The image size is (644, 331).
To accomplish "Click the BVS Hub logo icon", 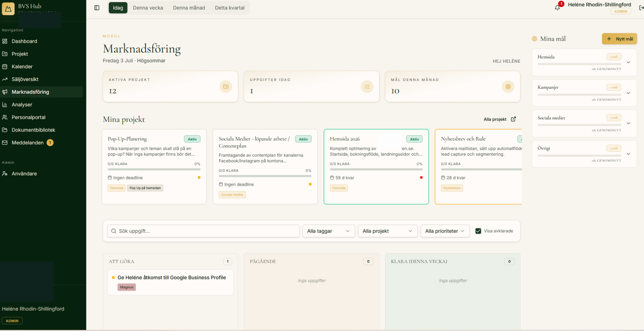I will 8,8.
